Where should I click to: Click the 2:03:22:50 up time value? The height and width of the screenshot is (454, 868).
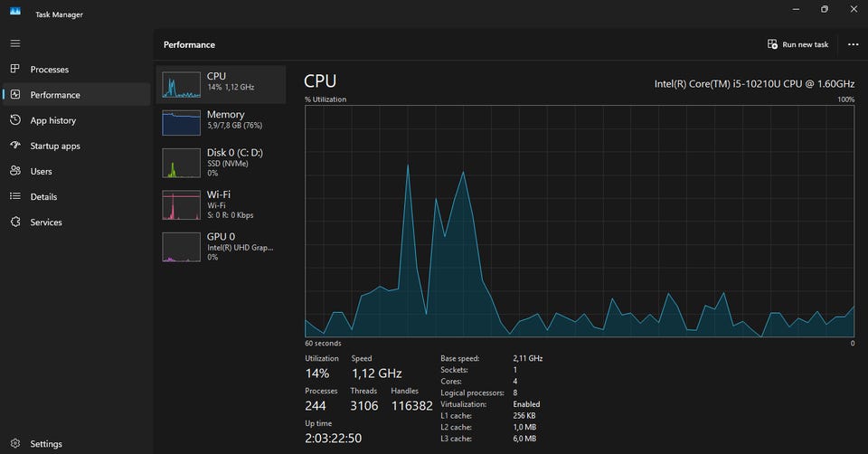coord(334,438)
